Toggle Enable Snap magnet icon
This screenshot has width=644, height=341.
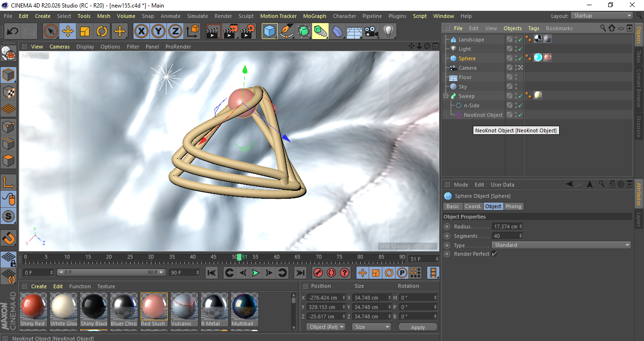tap(9, 239)
